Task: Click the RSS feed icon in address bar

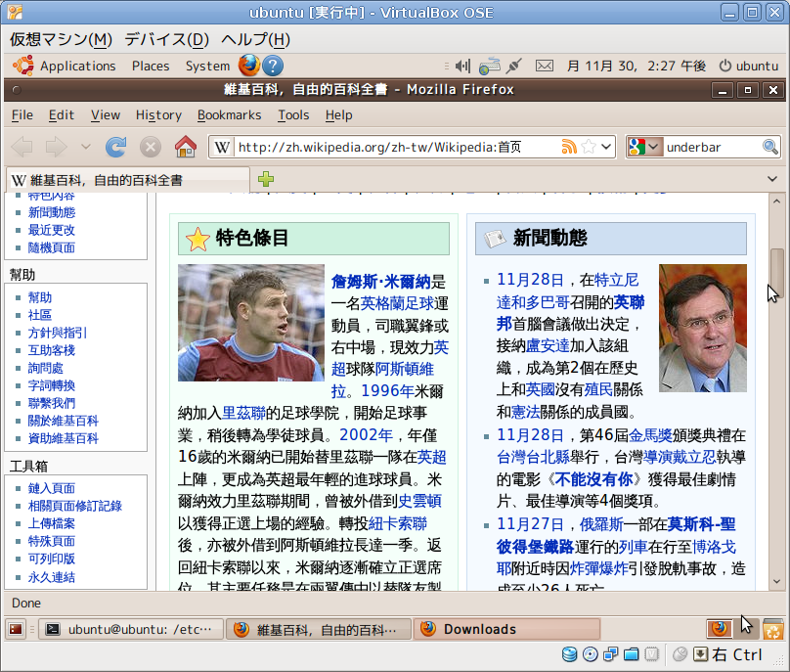Action: (569, 147)
